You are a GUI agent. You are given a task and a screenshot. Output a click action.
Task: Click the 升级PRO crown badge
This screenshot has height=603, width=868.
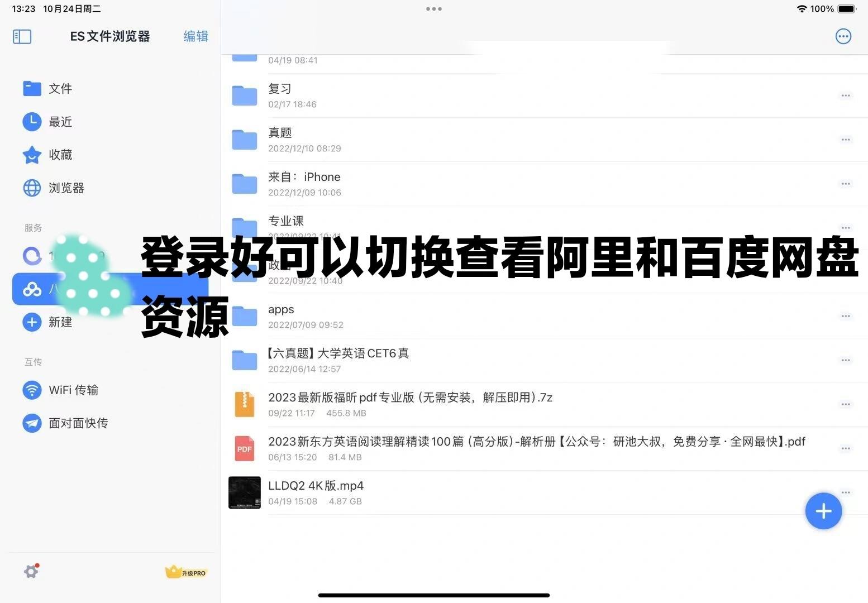click(186, 572)
